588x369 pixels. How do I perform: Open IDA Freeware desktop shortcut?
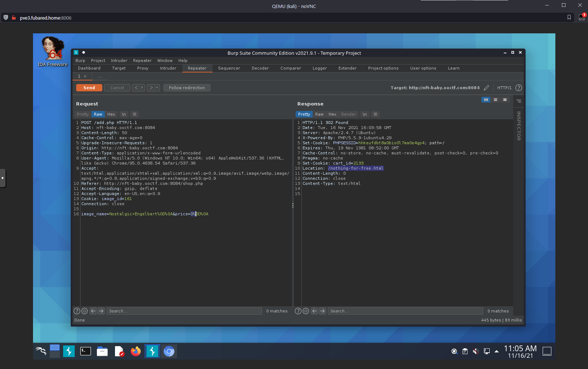coord(53,51)
